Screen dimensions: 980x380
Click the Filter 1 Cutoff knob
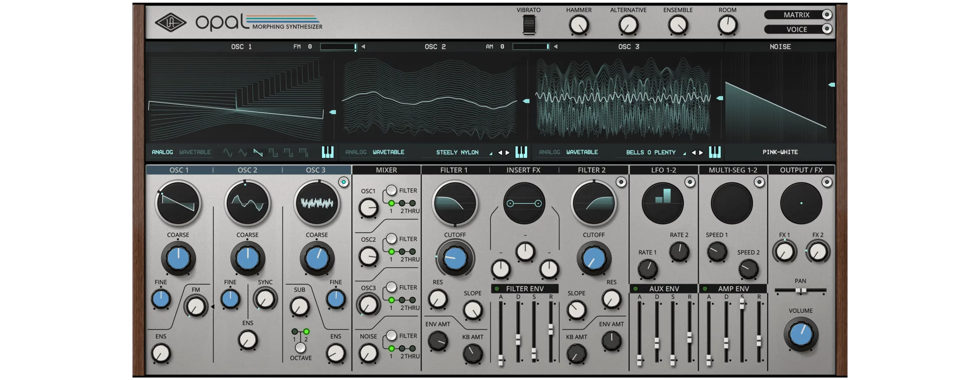455,258
